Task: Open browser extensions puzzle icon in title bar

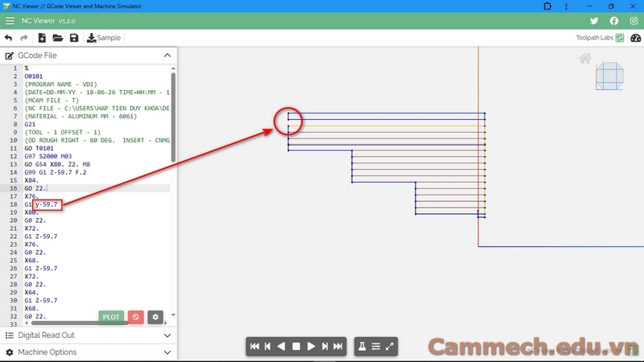Action: [x=547, y=6]
